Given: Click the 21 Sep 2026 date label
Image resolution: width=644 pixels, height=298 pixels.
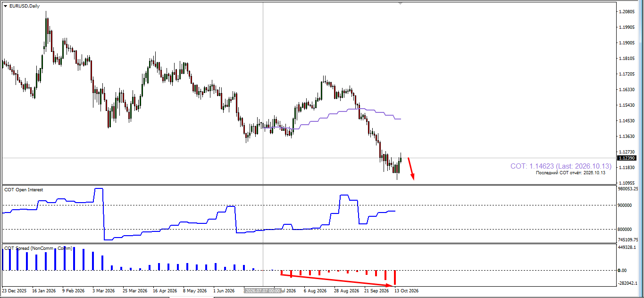Looking at the screenshot, I should (377, 291).
